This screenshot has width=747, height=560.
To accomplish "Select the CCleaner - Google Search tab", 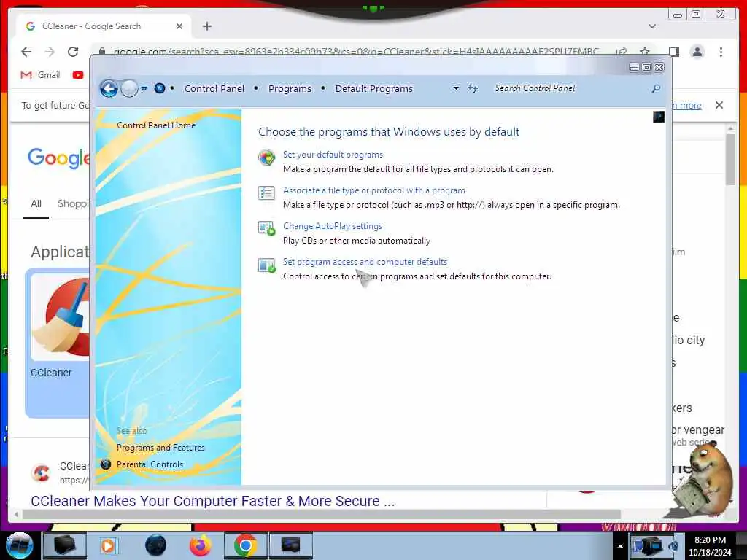I will click(x=104, y=26).
